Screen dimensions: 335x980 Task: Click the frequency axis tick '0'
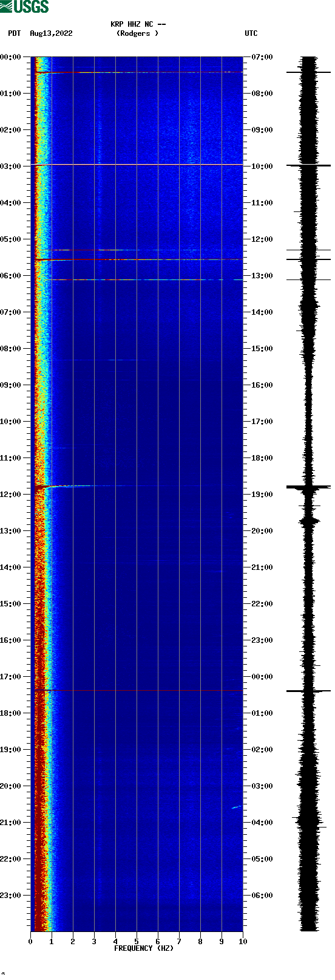pyautogui.click(x=30, y=942)
